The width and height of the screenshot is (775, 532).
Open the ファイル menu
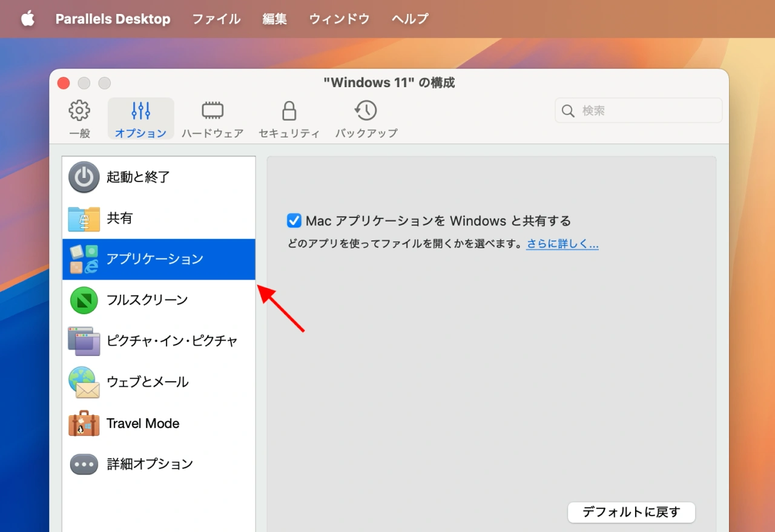click(216, 19)
